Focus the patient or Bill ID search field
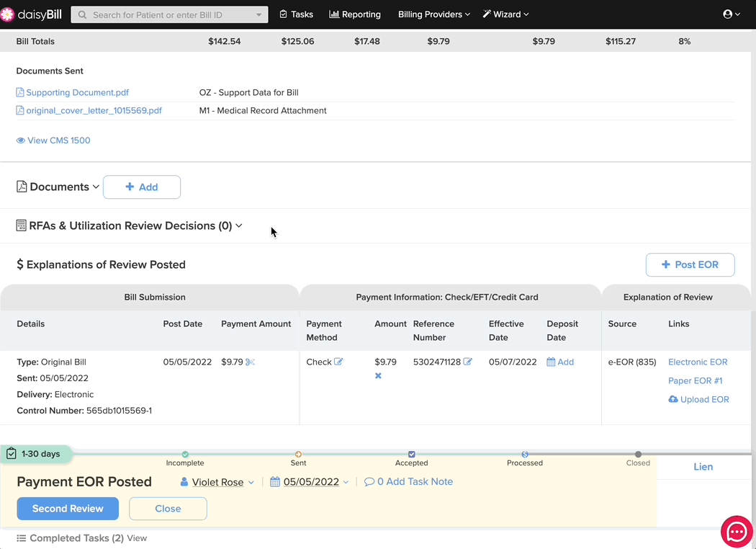756x549 pixels. pos(169,15)
